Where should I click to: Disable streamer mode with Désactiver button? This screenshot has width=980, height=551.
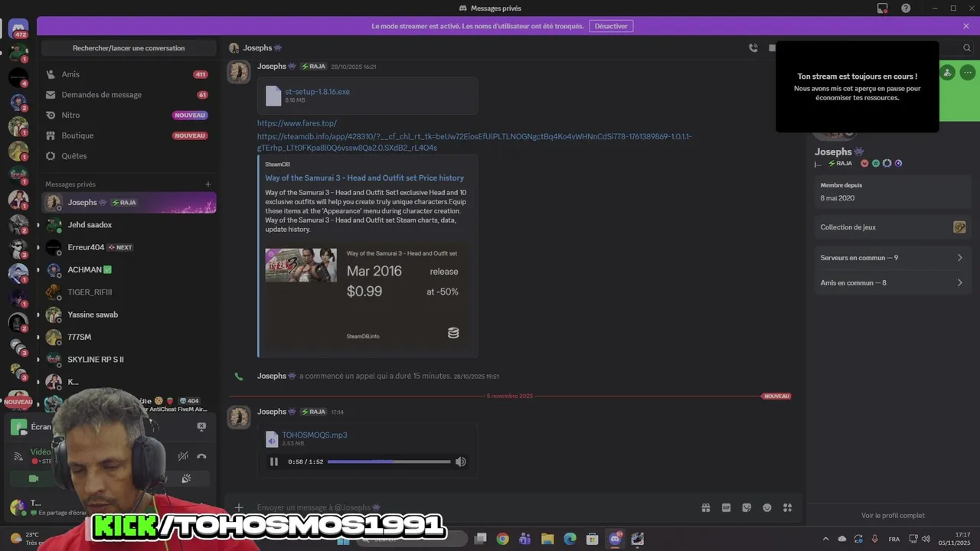[x=611, y=26]
